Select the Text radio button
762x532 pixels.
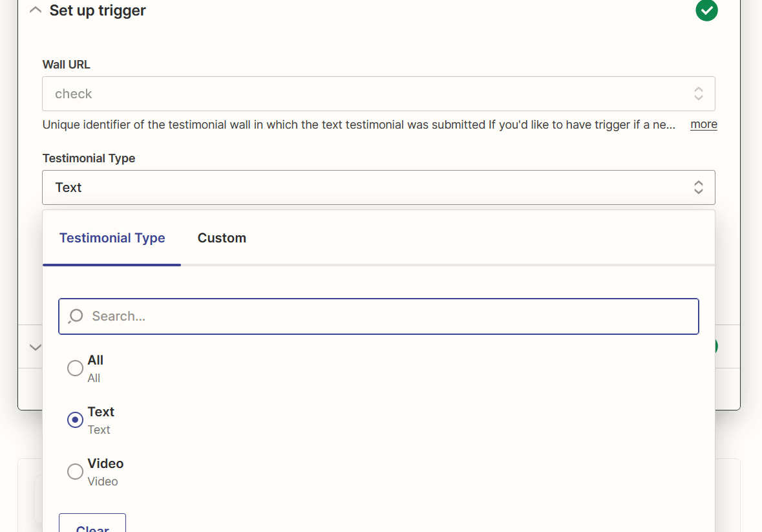tap(75, 420)
